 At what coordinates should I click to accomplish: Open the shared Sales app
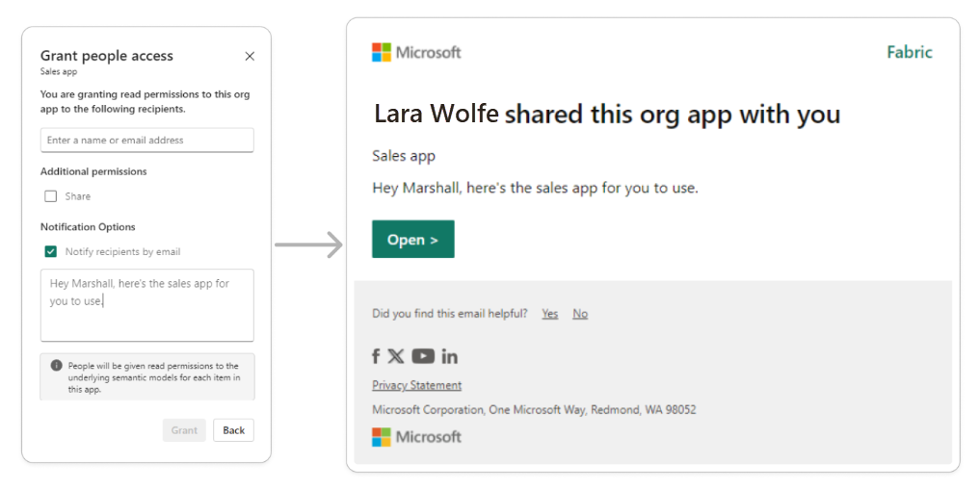[412, 240]
